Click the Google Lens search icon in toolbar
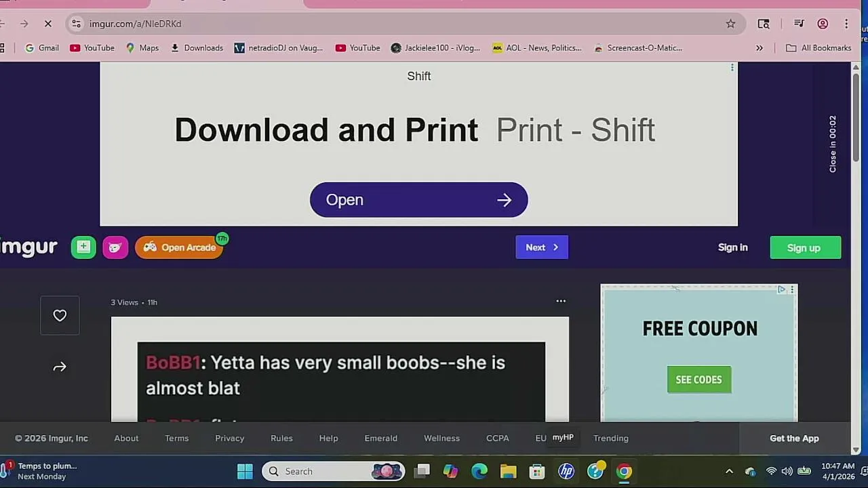 (764, 24)
